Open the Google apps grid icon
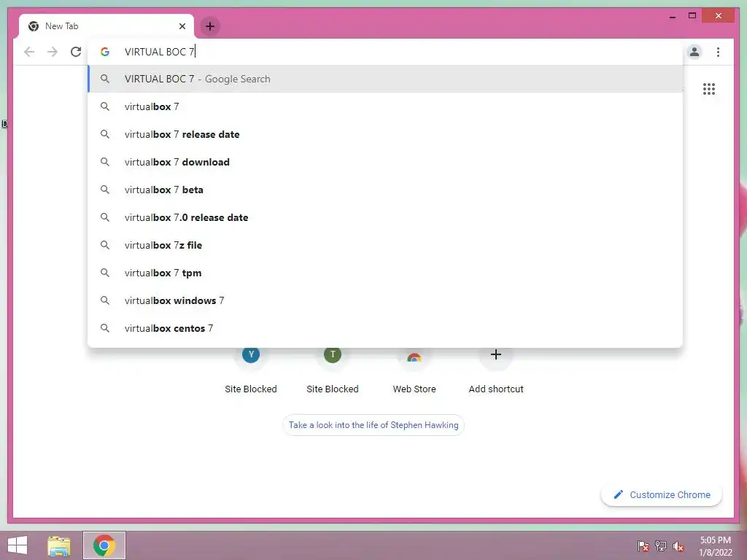Image resolution: width=747 pixels, height=560 pixels. point(709,89)
